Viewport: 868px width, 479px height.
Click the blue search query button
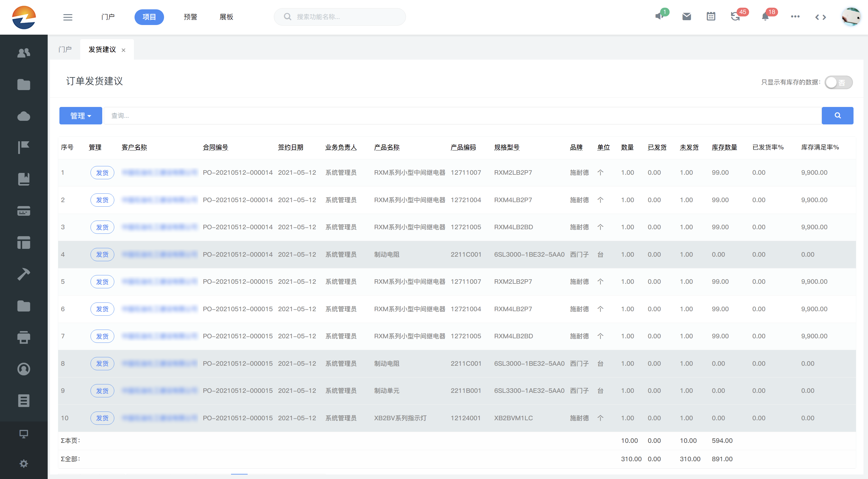coord(837,116)
